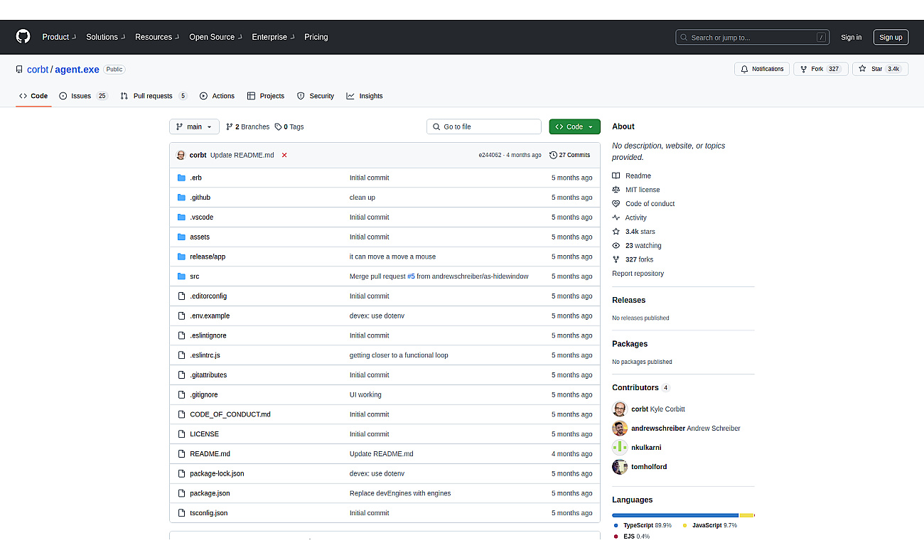
Task: Click the Star icon
Action: click(x=862, y=69)
